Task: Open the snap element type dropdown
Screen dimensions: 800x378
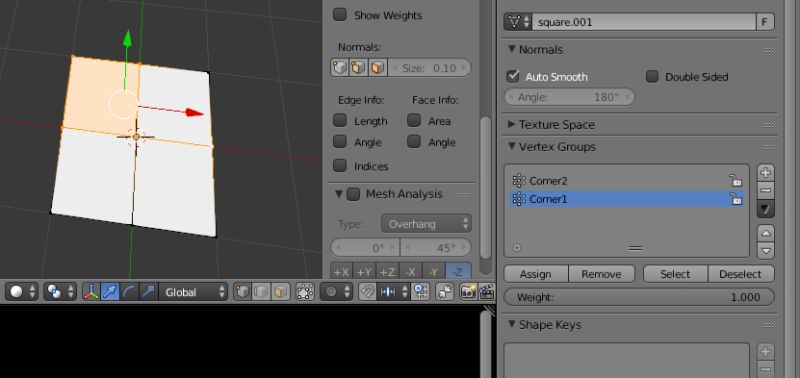Action: click(393, 292)
